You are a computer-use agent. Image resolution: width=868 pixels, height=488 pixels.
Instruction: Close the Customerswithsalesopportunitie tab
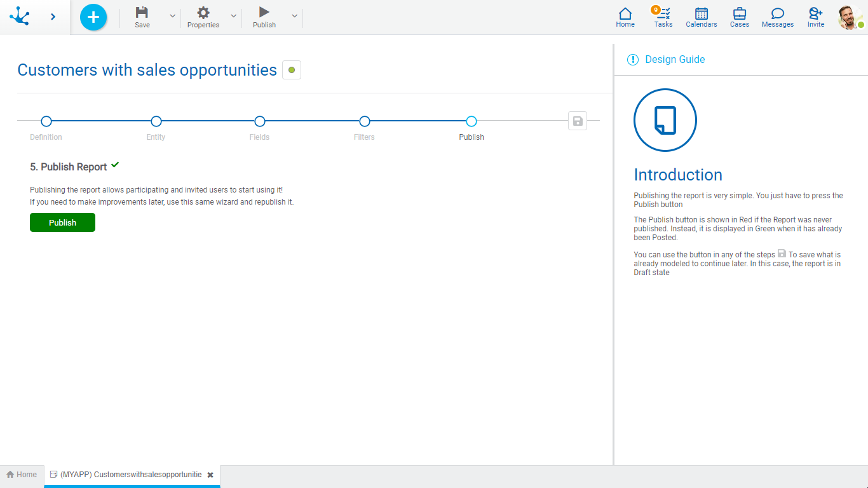pos(210,475)
